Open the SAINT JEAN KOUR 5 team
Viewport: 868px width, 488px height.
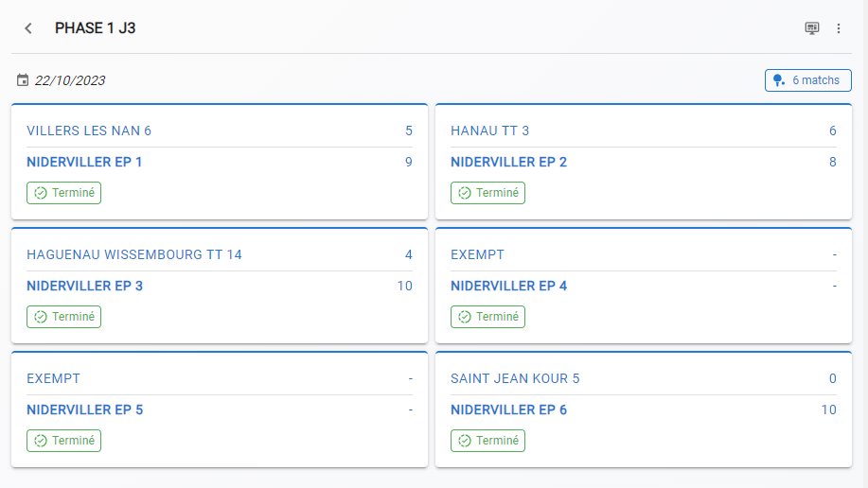coord(515,379)
